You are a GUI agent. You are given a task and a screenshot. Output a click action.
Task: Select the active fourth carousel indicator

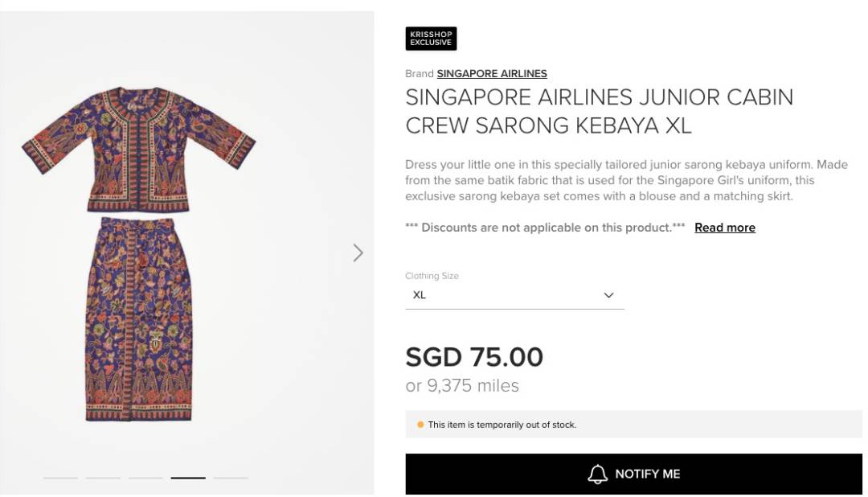pos(188,478)
